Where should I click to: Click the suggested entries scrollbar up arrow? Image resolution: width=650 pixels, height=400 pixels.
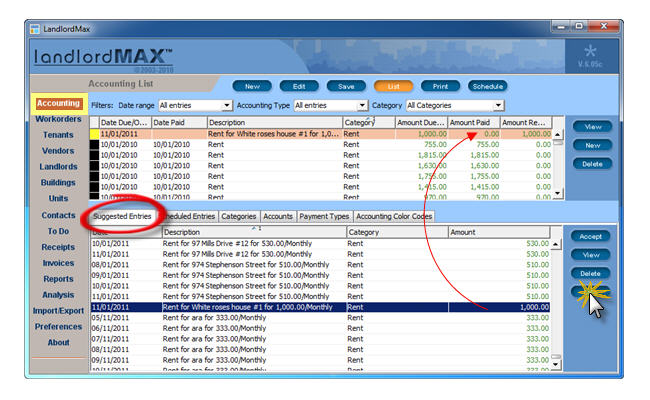[x=556, y=244]
